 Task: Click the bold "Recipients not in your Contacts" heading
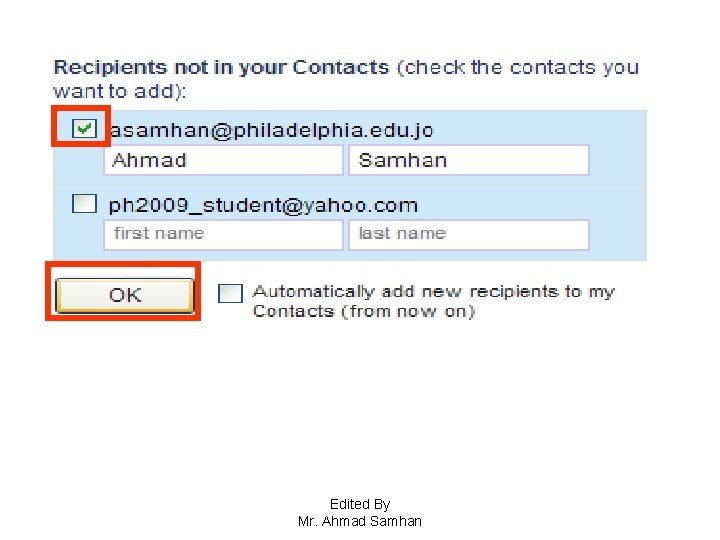pos(221,68)
